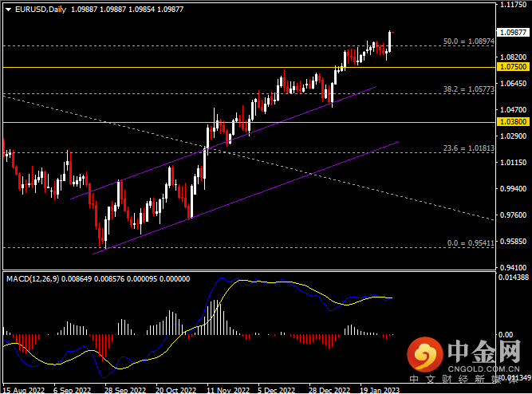Click the 5 Dec 2022 date marker

tap(277, 390)
